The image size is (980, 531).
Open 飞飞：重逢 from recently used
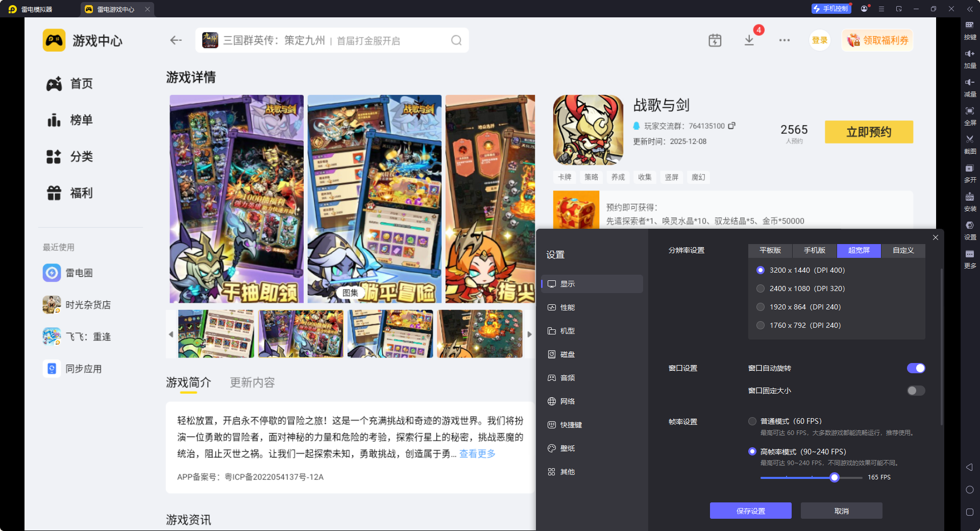coord(77,336)
